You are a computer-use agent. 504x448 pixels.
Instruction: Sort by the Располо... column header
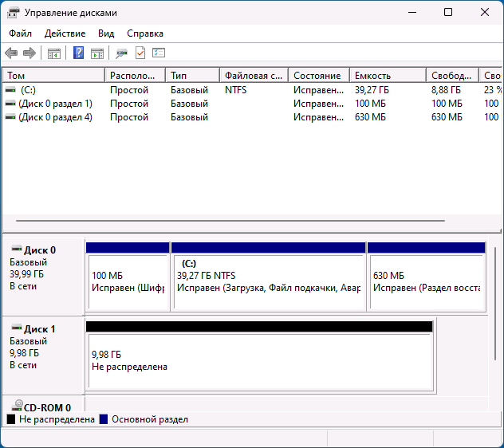click(x=136, y=76)
